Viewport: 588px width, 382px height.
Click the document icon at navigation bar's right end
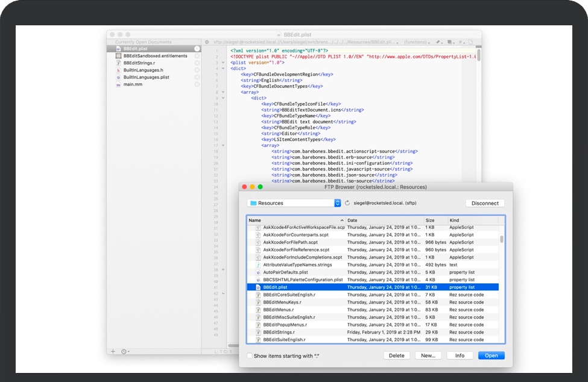pyautogui.click(x=472, y=42)
